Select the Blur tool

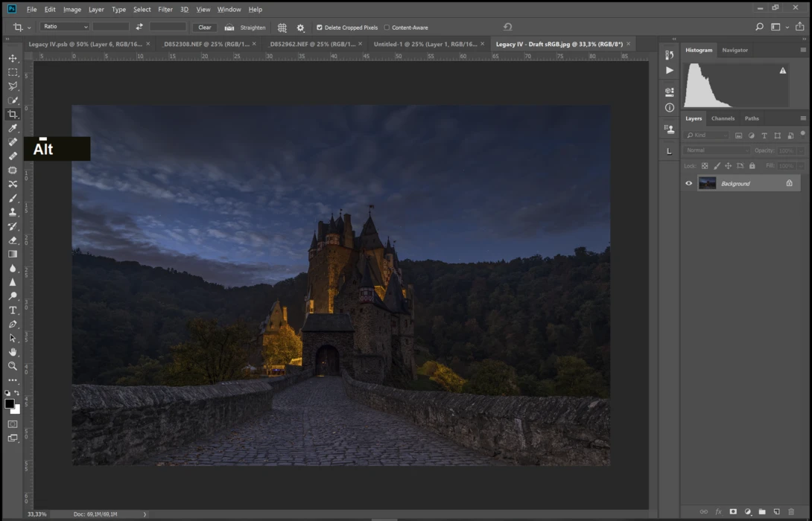(13, 268)
